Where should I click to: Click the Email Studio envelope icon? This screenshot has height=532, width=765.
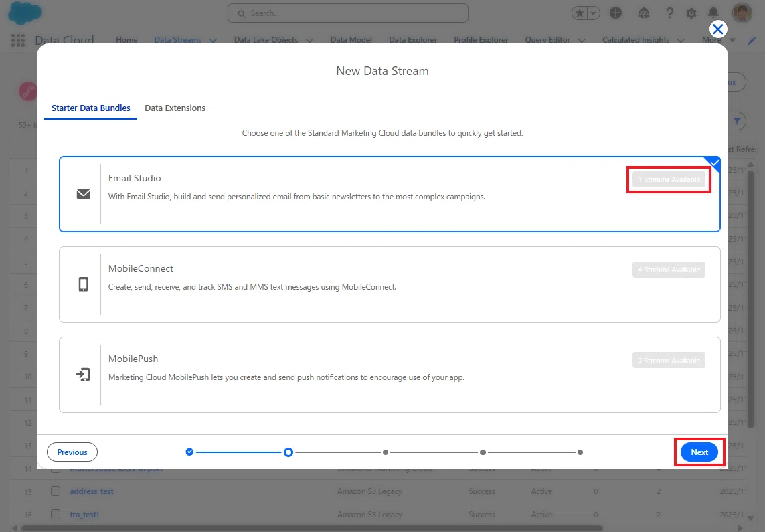tap(84, 193)
